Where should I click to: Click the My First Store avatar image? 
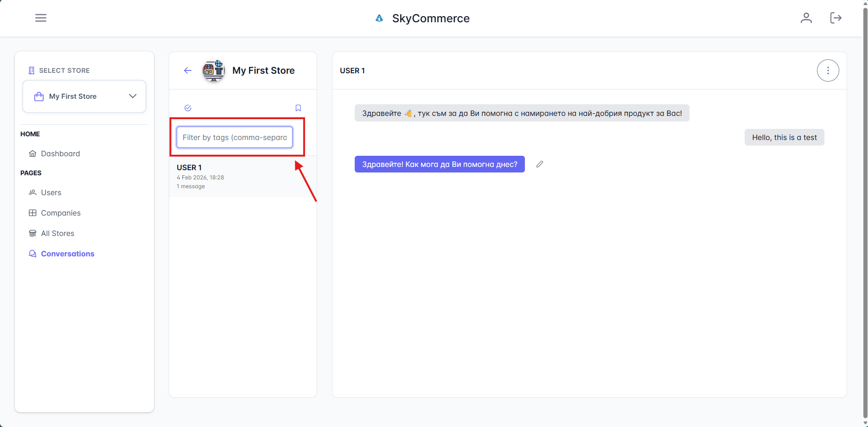tap(213, 70)
